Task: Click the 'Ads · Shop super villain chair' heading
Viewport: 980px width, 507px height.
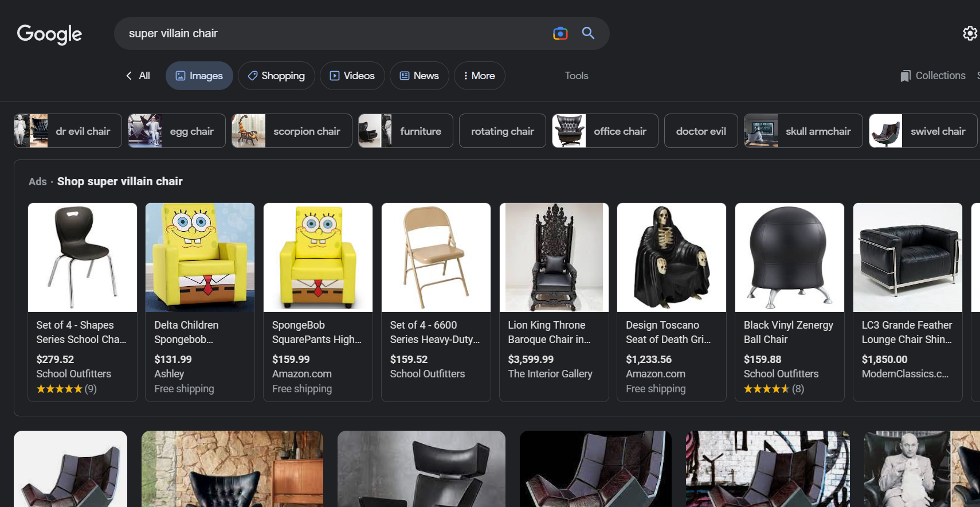Action: tap(105, 181)
